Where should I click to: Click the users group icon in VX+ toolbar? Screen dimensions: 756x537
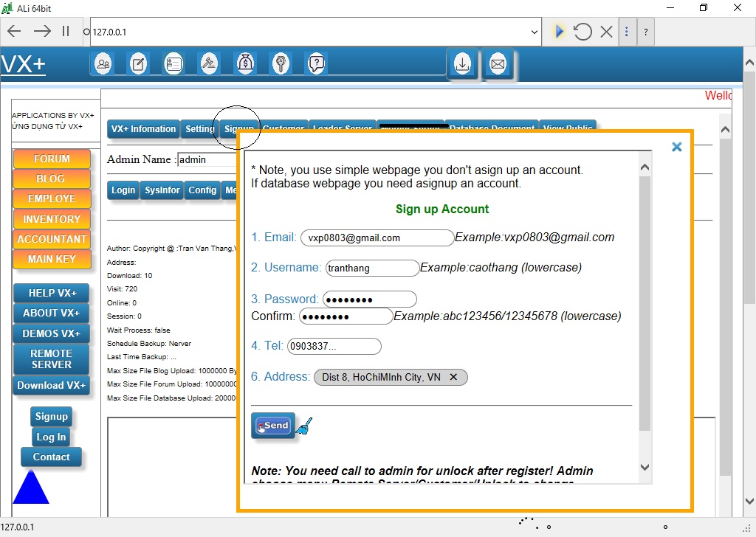pos(103,64)
